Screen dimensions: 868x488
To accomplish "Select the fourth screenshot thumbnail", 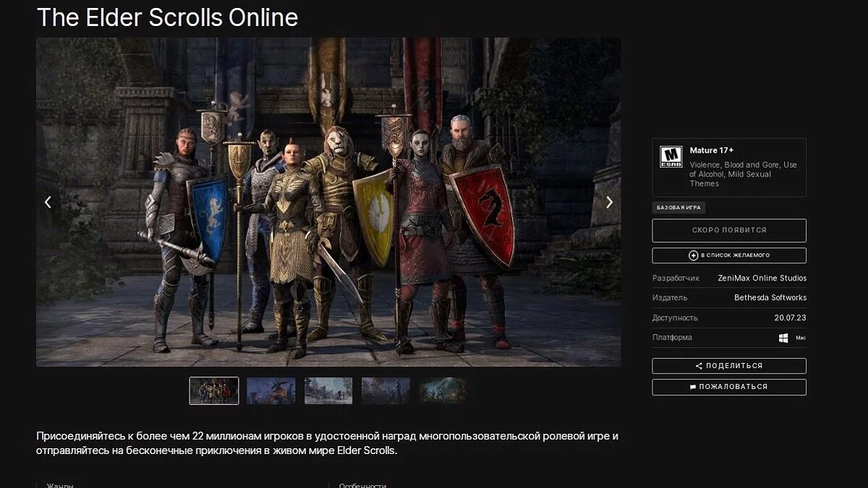I will click(x=386, y=390).
